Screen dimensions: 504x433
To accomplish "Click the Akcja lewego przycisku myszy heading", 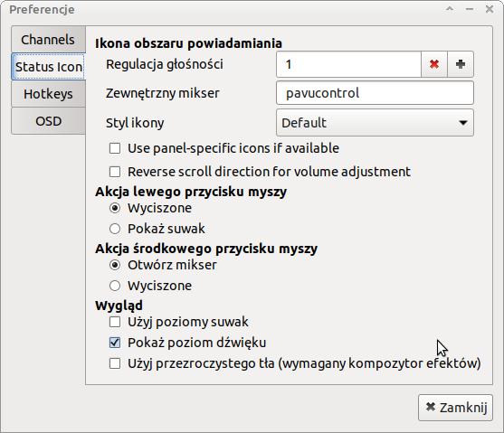I will click(x=191, y=192).
